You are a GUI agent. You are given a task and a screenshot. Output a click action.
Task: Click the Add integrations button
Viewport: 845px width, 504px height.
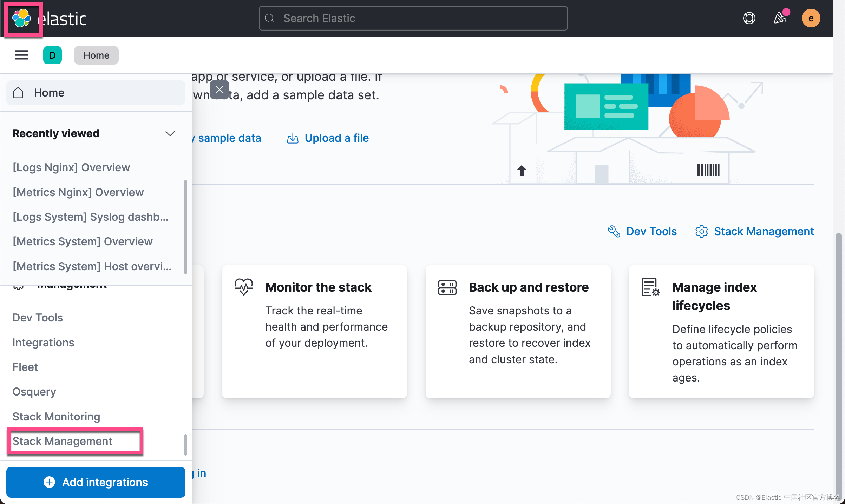tap(96, 482)
